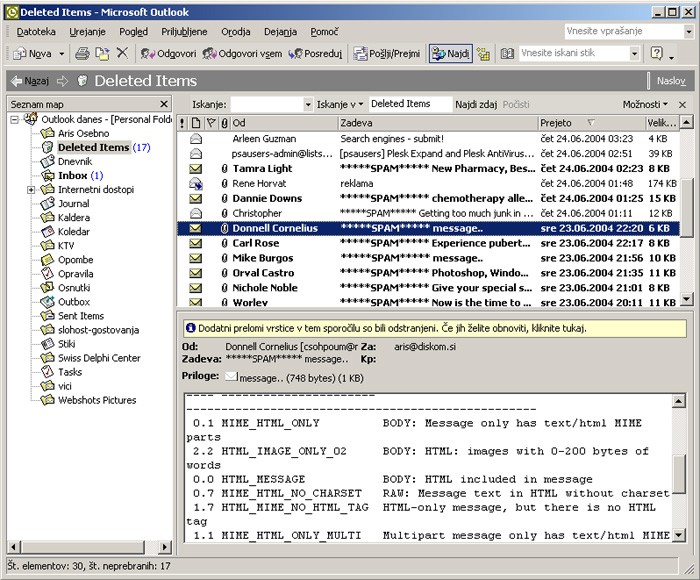Click the Najdi zdaj button

476,104
